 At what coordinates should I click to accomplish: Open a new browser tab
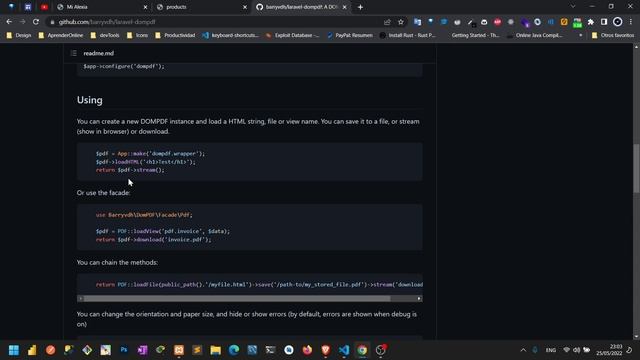(360, 7)
